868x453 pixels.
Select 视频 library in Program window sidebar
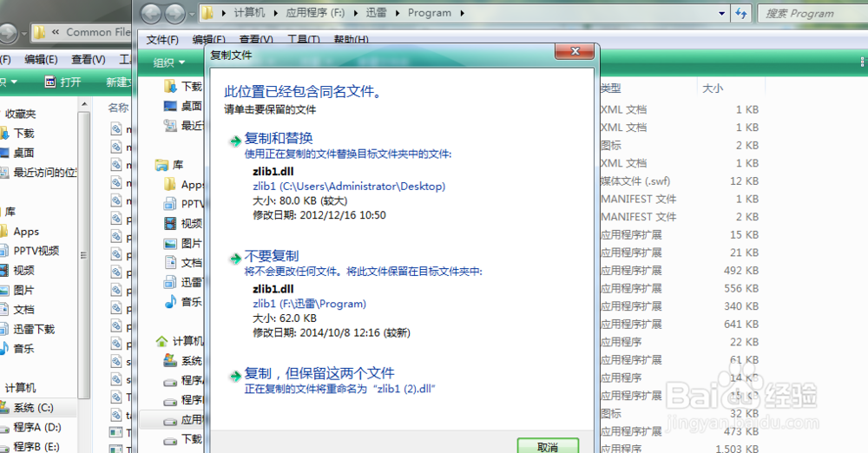tap(184, 223)
